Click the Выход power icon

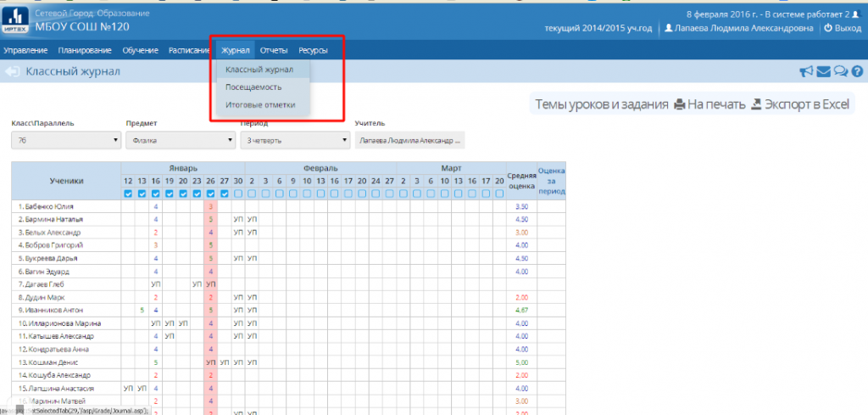828,28
